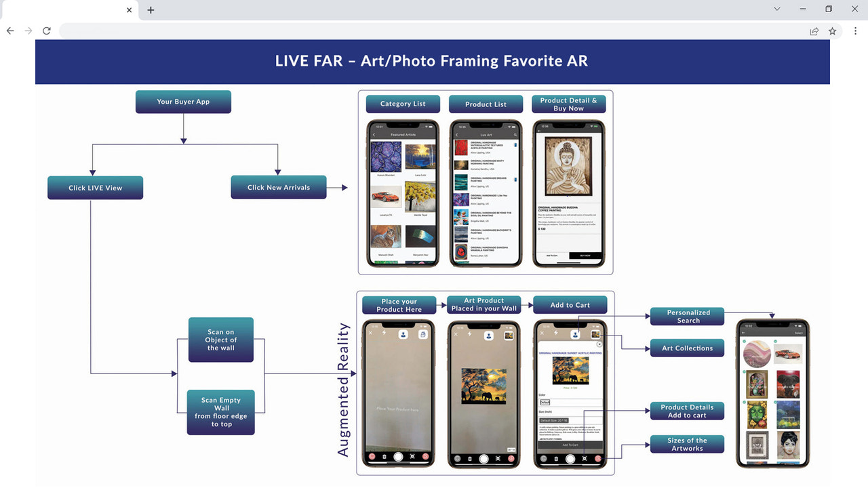868x488 pixels.
Task: Tap the X to close the AR camera view
Action: 371,333
